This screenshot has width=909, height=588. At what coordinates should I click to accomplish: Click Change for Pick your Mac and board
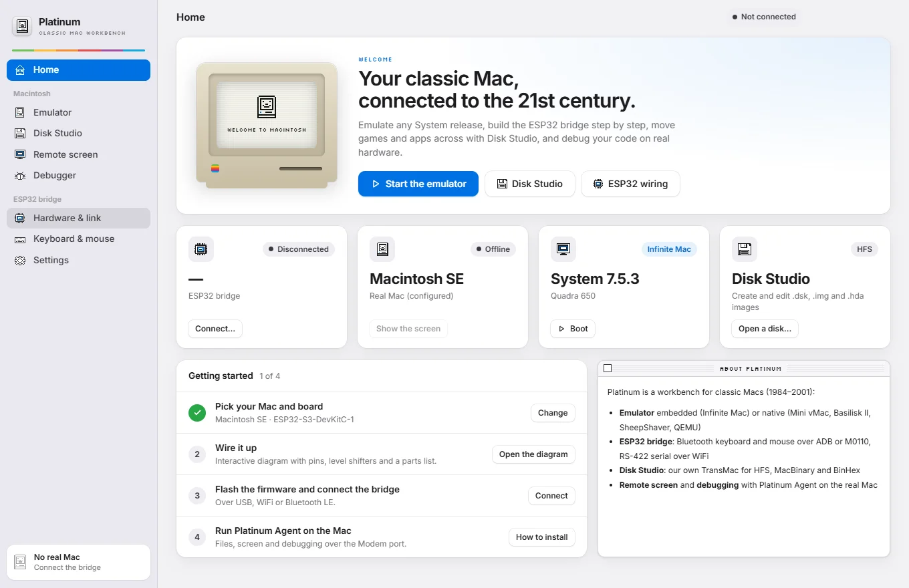point(553,413)
